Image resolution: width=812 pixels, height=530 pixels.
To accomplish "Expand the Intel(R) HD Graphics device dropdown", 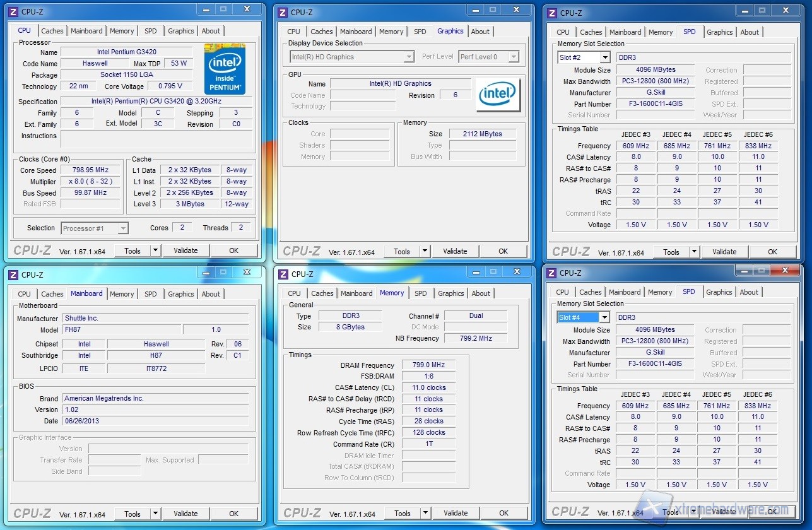I will coord(408,57).
